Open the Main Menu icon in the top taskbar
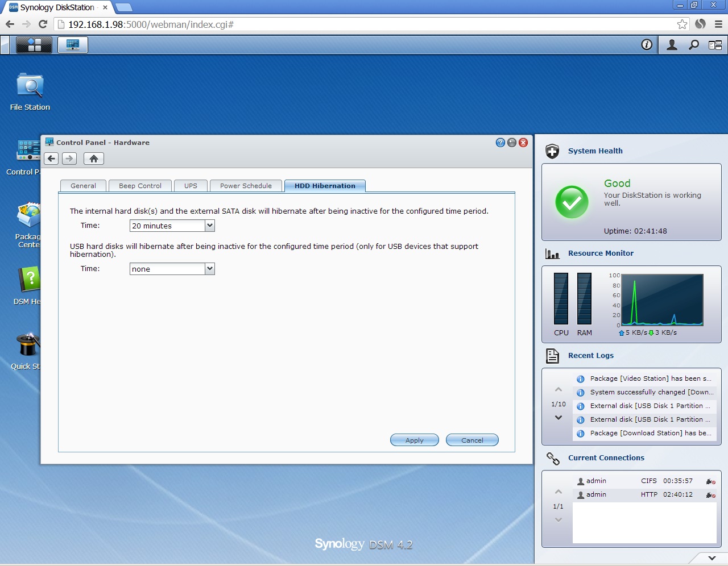The width and height of the screenshot is (728, 566). pos(33,44)
